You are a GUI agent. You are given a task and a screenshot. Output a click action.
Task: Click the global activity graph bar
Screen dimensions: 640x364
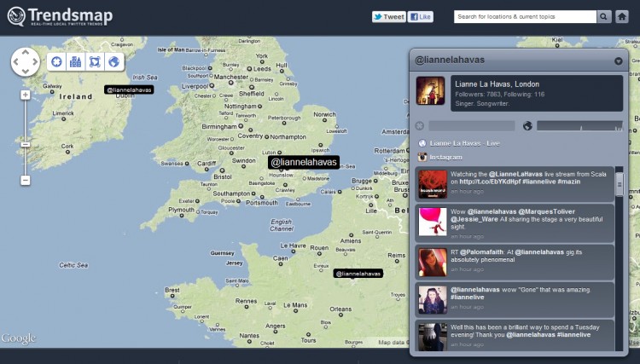(579, 126)
